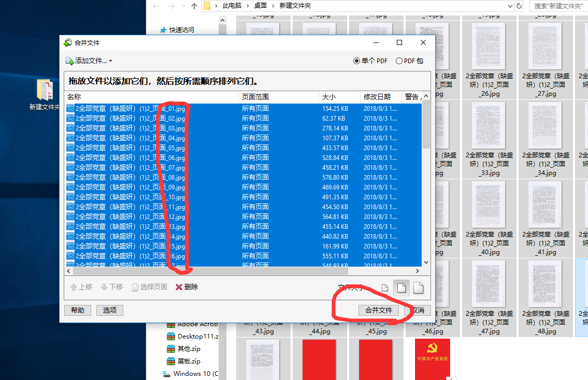Open the 新建文件夹 desktop folder icon
Viewport: 588px width, 380px height.
pos(45,94)
